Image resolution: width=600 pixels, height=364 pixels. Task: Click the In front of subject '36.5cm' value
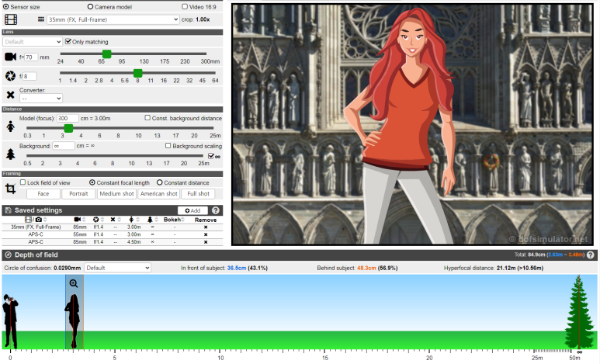click(x=237, y=268)
